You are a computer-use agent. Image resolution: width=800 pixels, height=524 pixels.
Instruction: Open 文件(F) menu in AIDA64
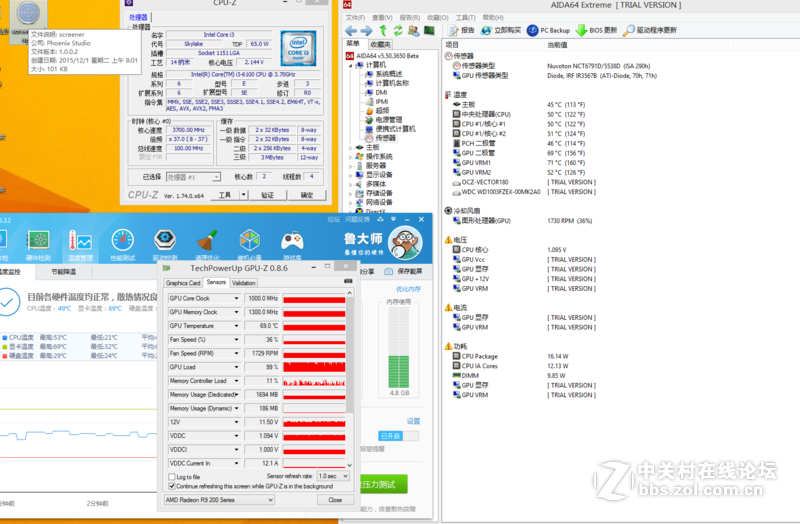click(355, 17)
